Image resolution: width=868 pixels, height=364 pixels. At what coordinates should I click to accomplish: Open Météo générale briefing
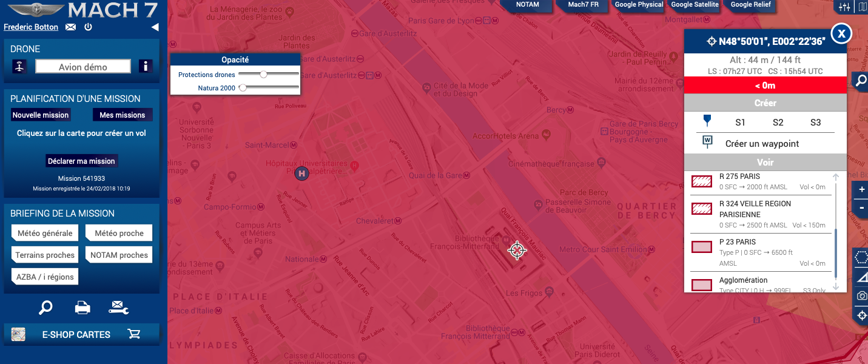click(45, 233)
